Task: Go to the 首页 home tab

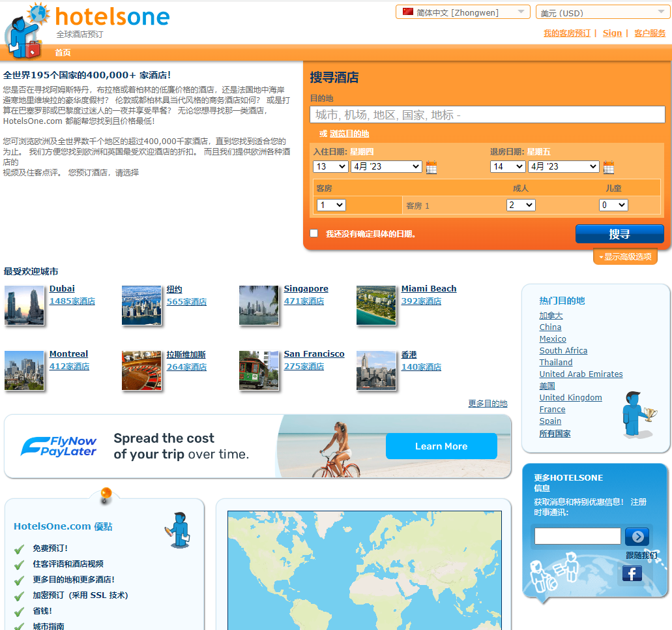Action: (63, 53)
